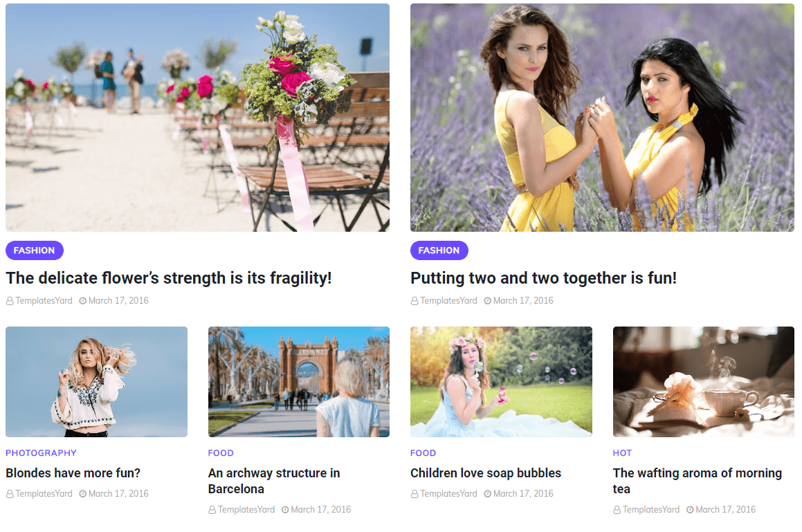Image resolution: width=802 pixels, height=532 pixels.
Task: Open FASHION tag under lavender field image
Action: (x=439, y=250)
